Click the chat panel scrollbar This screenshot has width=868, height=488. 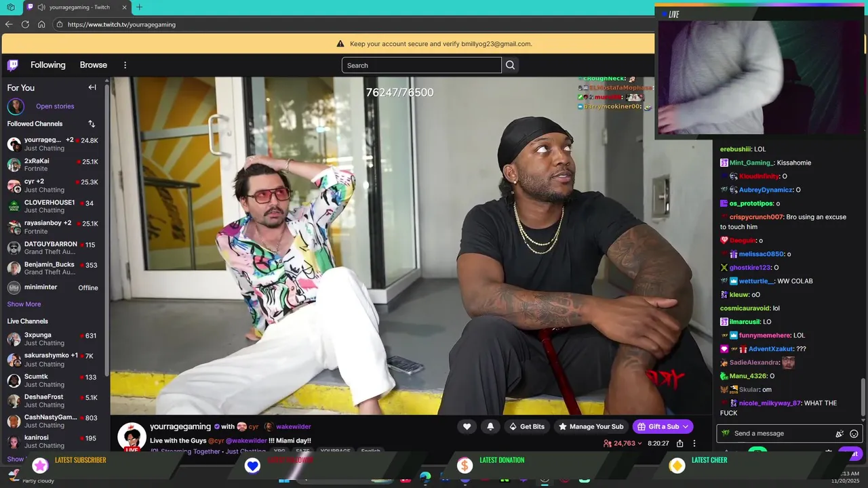tap(863, 396)
